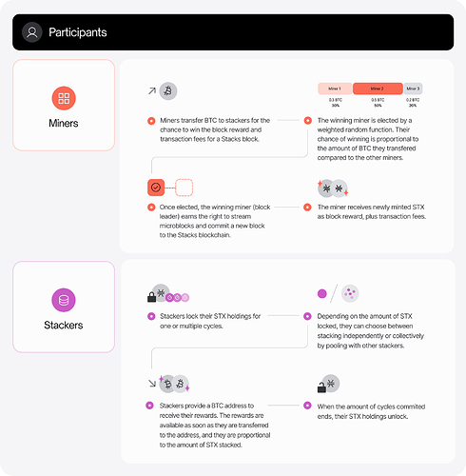Click the pooled stackers dots icon
Screen dimensions: 466x476
coord(350,293)
